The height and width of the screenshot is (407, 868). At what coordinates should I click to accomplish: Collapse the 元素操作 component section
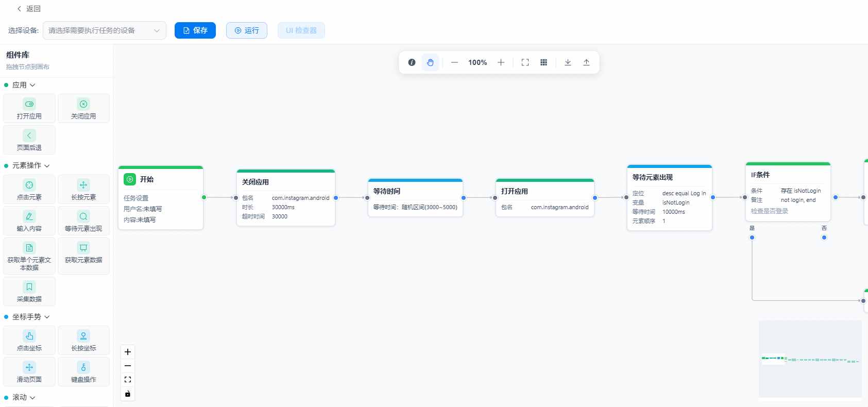point(31,165)
